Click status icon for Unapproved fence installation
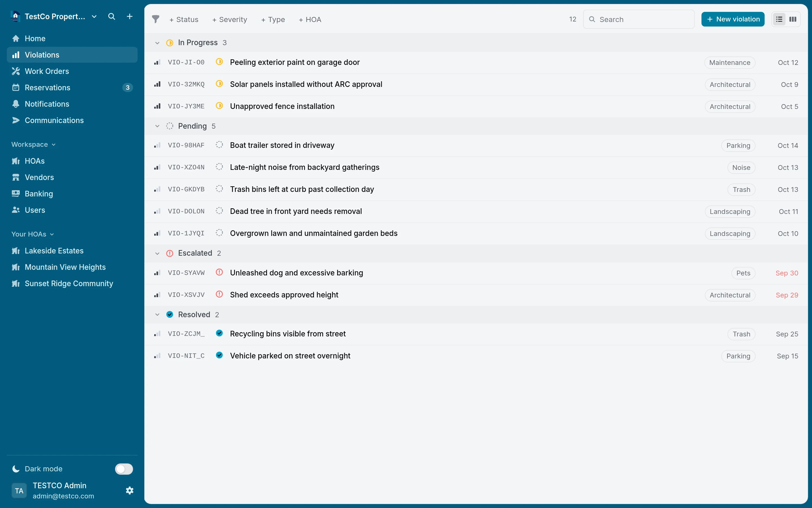 [x=219, y=106]
